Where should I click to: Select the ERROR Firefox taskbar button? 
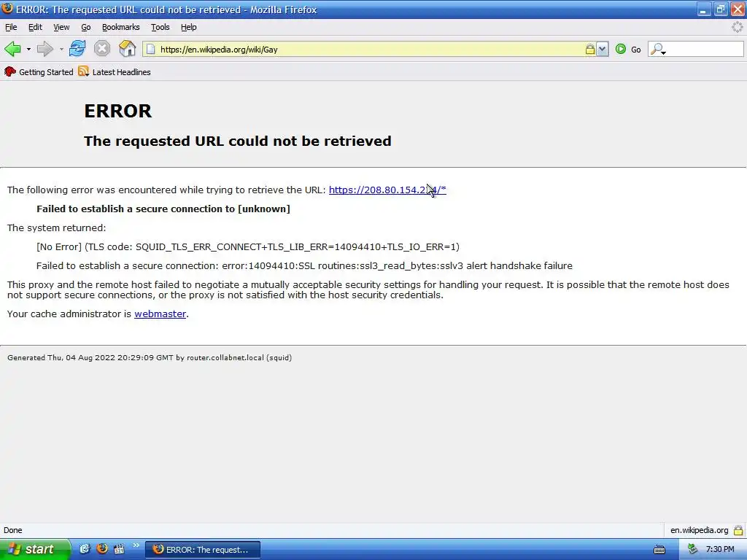tap(203, 550)
